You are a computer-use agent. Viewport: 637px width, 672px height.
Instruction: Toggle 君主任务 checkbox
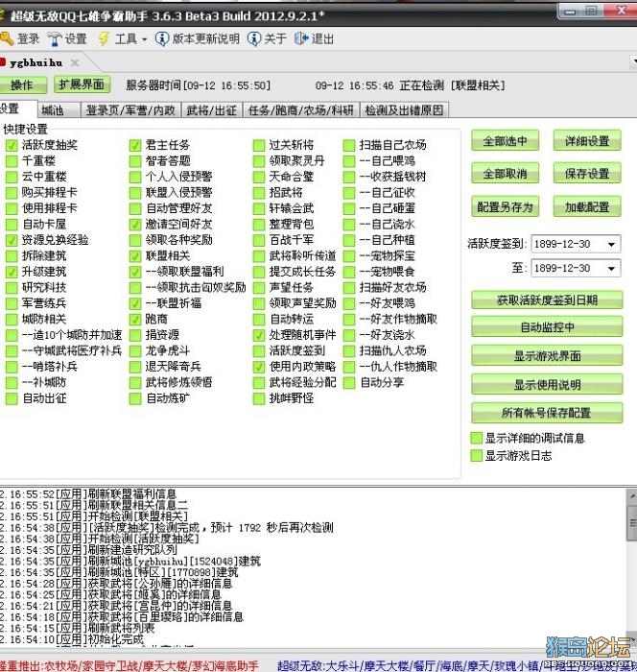135,145
